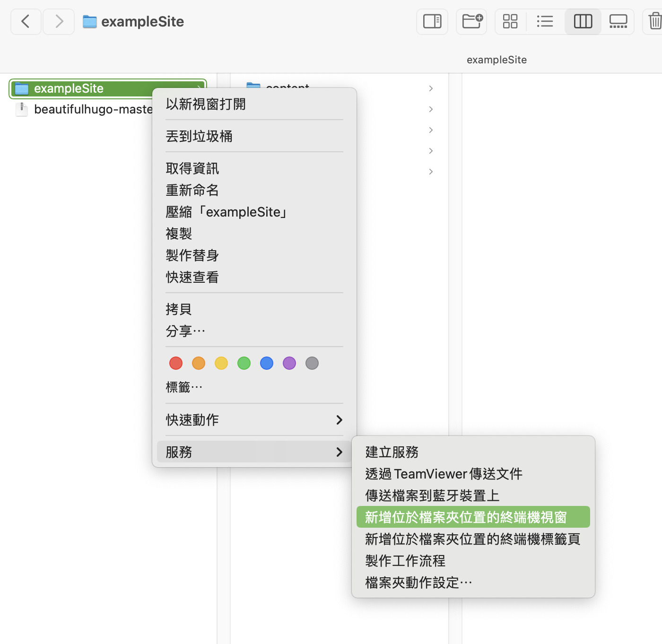Select the beautifulhugo-master zip file

pyautogui.click(x=84, y=109)
